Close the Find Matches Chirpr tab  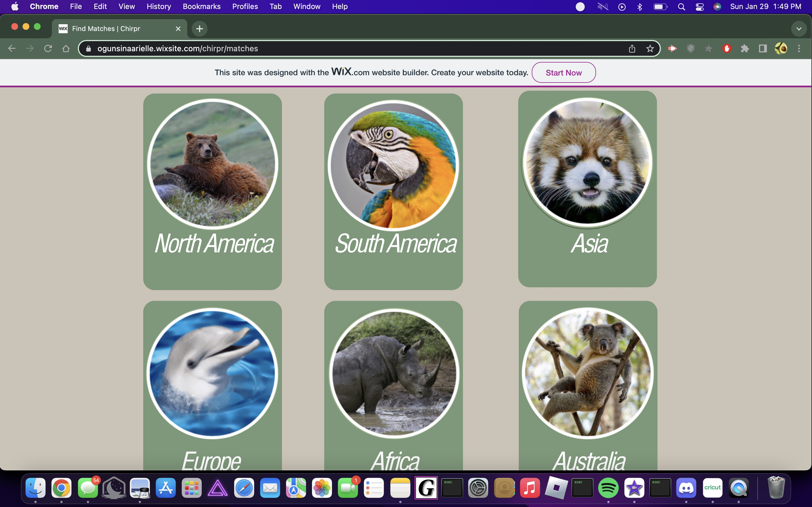pos(178,29)
